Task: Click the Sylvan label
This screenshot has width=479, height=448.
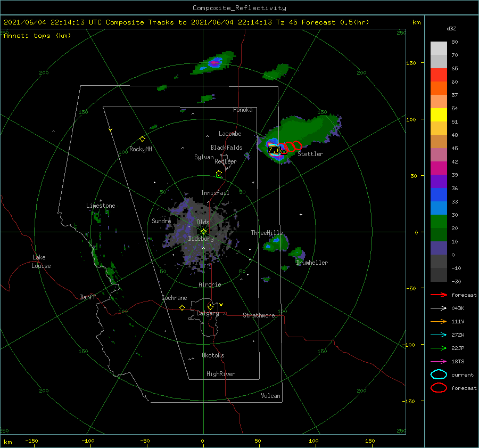Action: [x=204, y=158]
